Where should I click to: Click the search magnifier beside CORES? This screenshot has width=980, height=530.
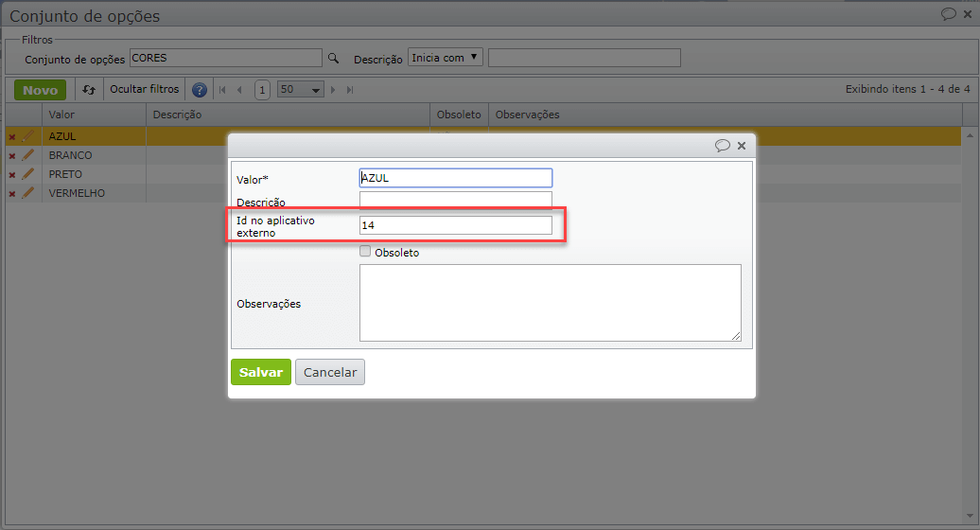333,58
